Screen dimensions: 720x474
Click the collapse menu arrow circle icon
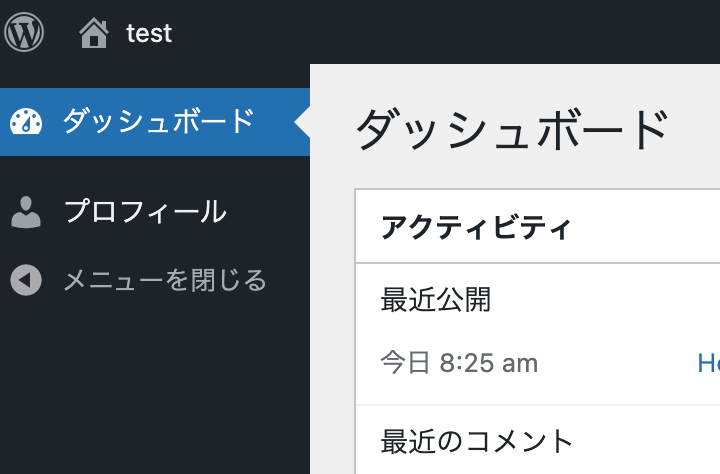point(26,280)
